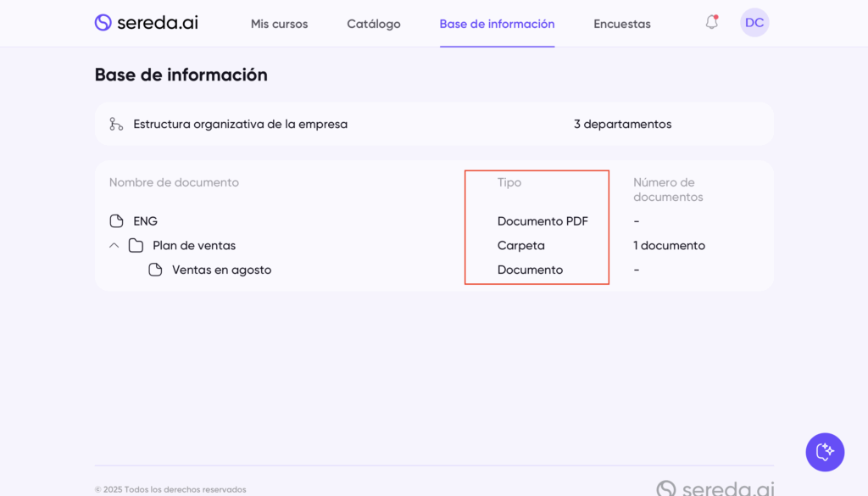Screen dimensions: 868x496
Task: Open Estructura organizativa de la empresa
Action: (240, 124)
